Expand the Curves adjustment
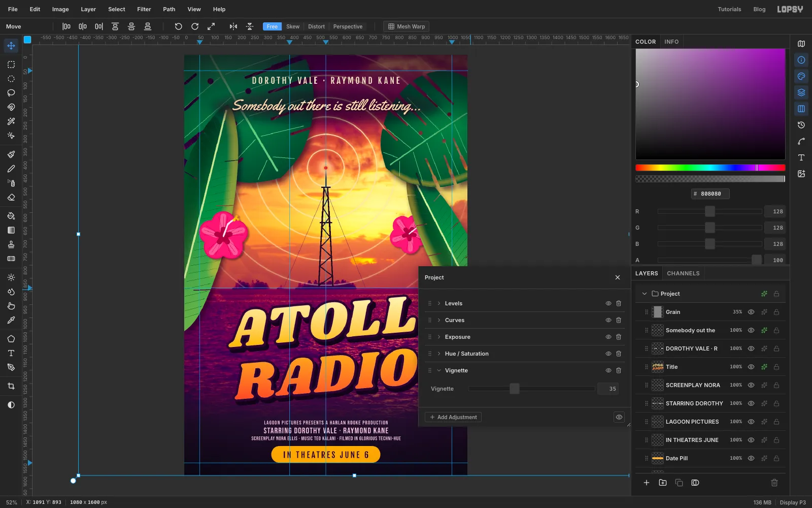The width and height of the screenshot is (812, 508). (x=439, y=320)
